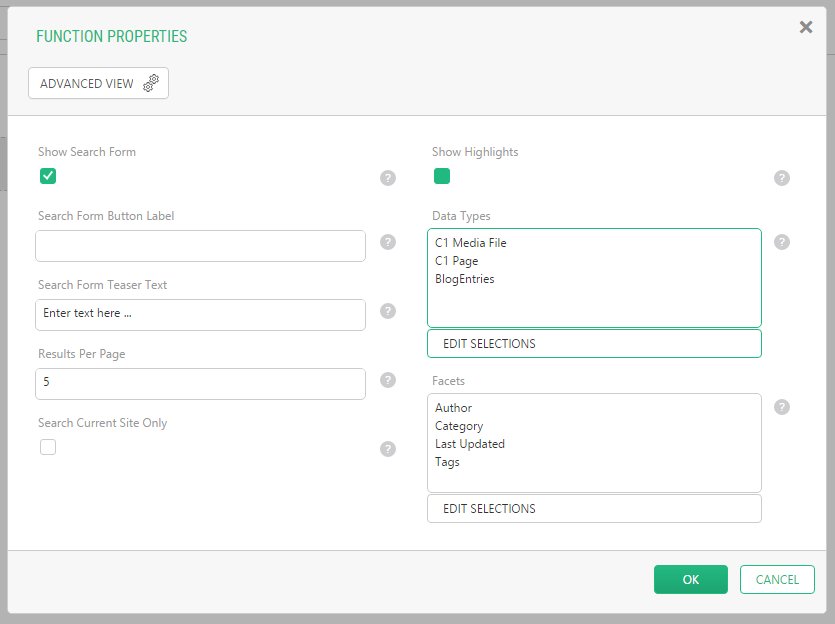Select Author in the Facets list
This screenshot has width=835, height=624.
tap(453, 408)
